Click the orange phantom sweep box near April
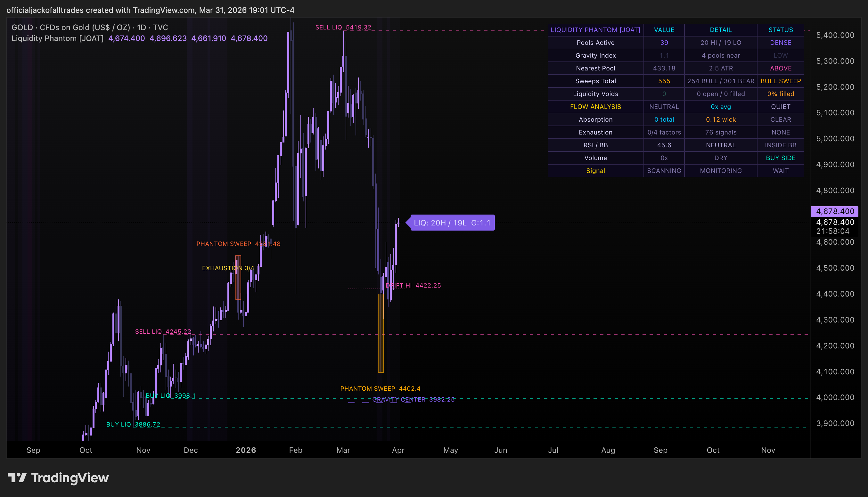 (381, 333)
